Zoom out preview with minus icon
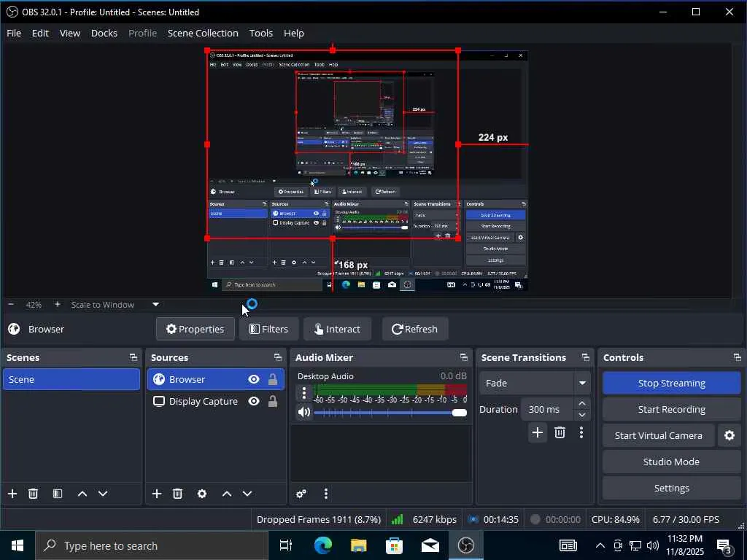The width and height of the screenshot is (747, 560). coord(11,305)
